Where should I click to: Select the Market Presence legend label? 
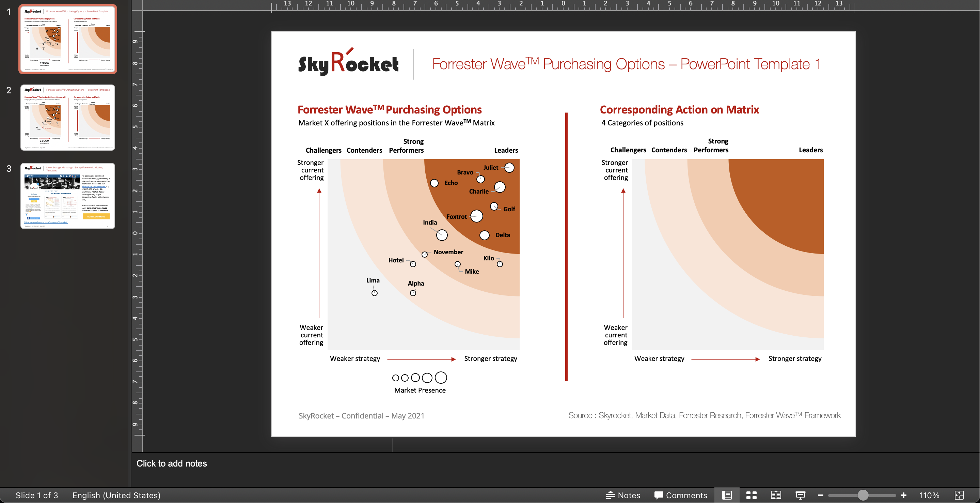coord(420,390)
